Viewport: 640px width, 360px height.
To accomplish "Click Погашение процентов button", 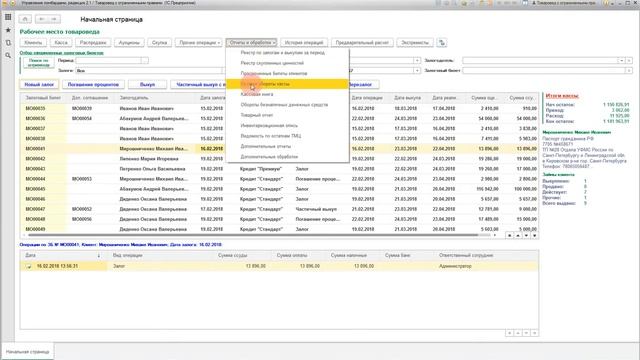I will tap(93, 84).
